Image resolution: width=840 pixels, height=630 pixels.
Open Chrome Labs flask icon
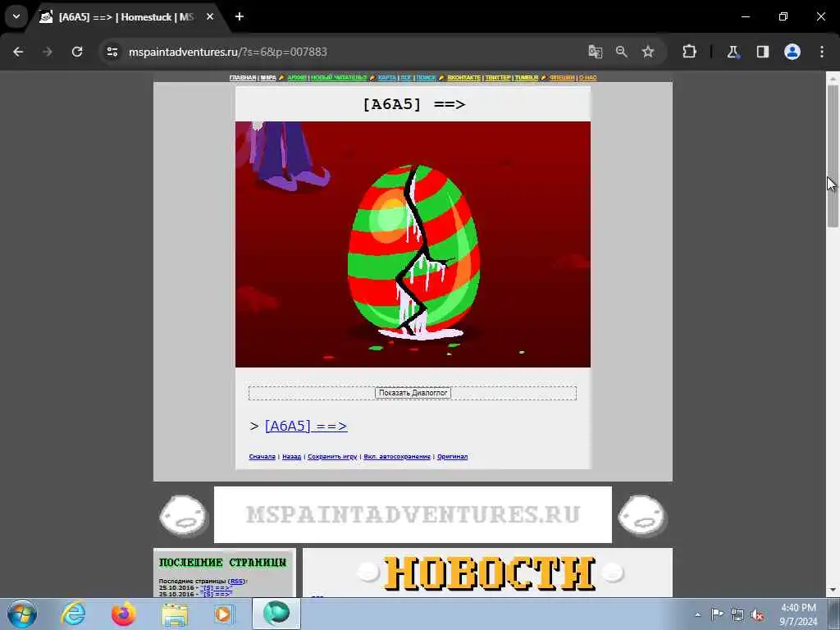(x=733, y=52)
